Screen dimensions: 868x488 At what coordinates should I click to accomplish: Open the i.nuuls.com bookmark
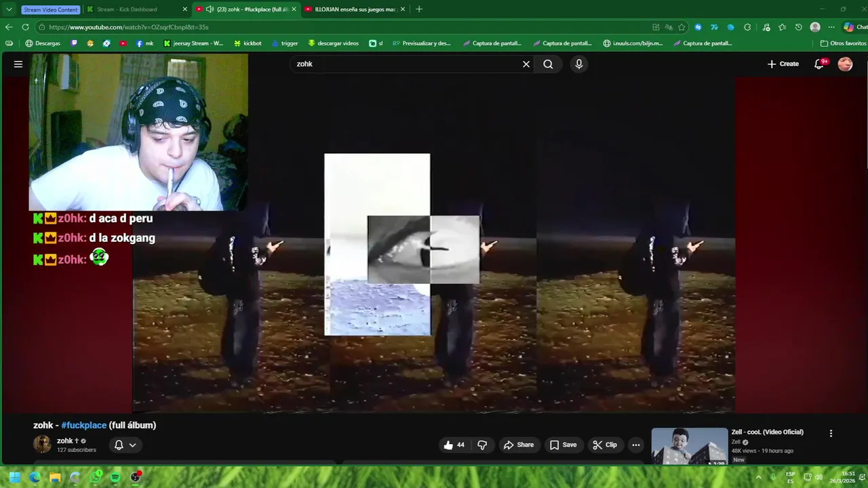(x=633, y=43)
